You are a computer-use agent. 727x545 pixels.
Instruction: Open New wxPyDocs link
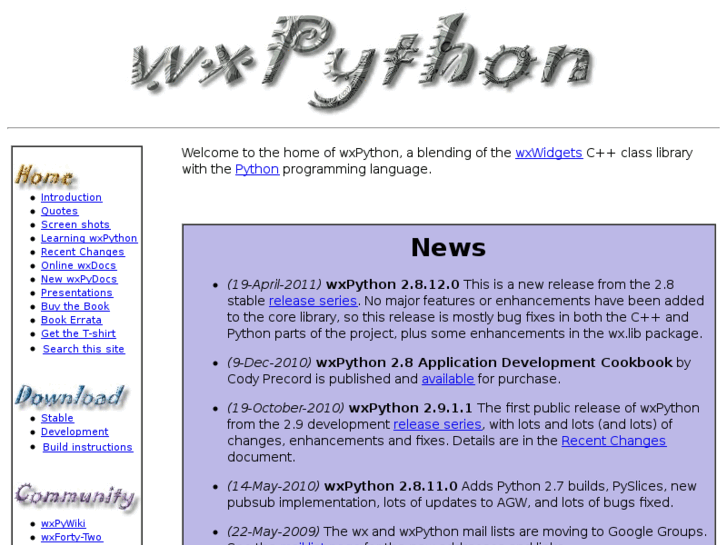[79, 279]
